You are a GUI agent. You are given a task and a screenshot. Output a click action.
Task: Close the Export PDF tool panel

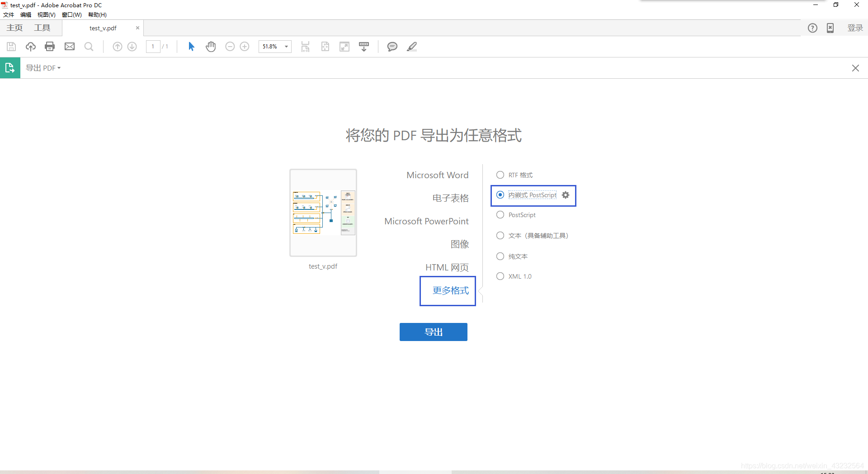(x=855, y=68)
